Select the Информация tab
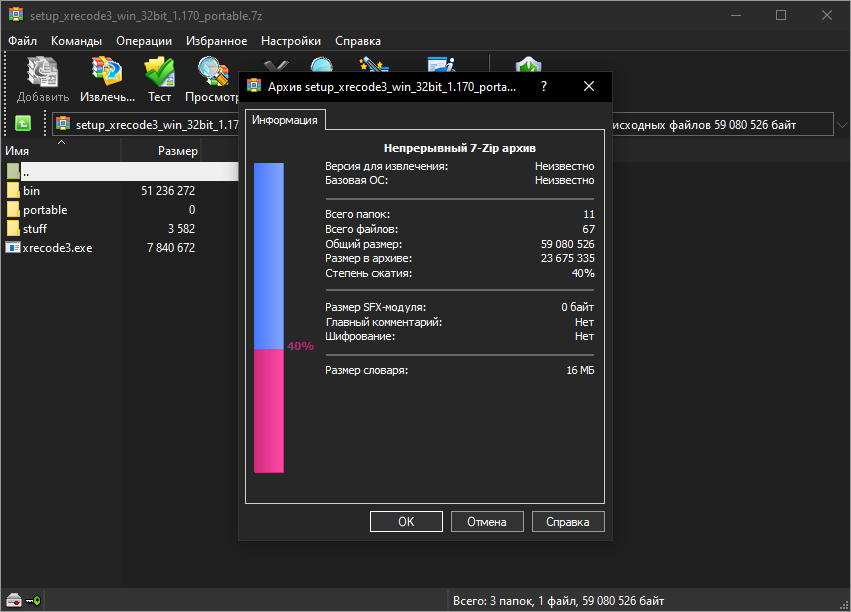Viewport: 851px width, 612px height. [285, 120]
